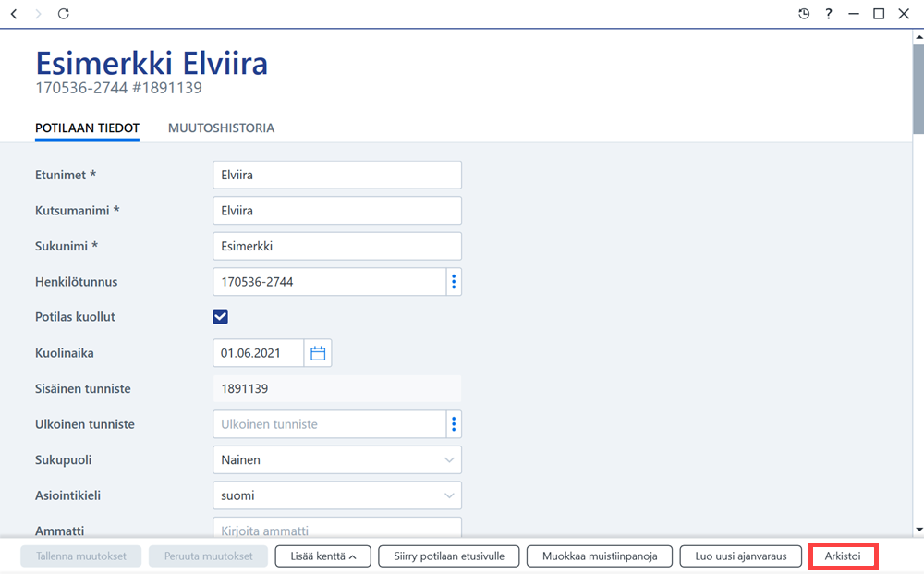The width and height of the screenshot is (924, 574).
Task: Click in the Etunimet field
Action: click(337, 175)
